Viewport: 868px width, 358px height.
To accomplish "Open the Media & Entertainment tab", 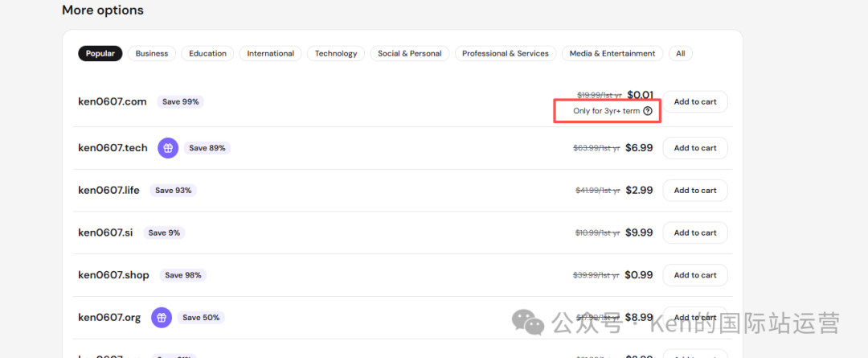I will (x=612, y=54).
